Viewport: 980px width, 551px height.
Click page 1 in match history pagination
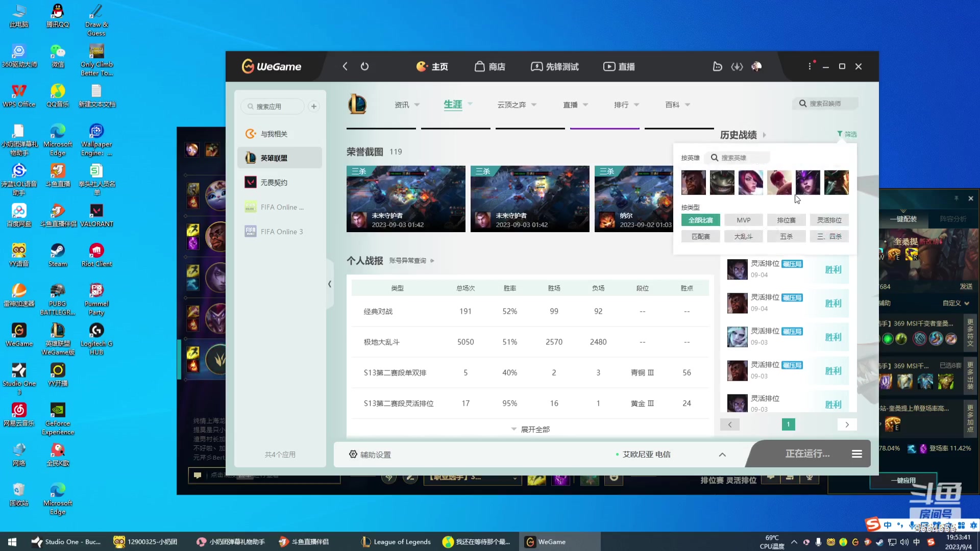coord(789,424)
